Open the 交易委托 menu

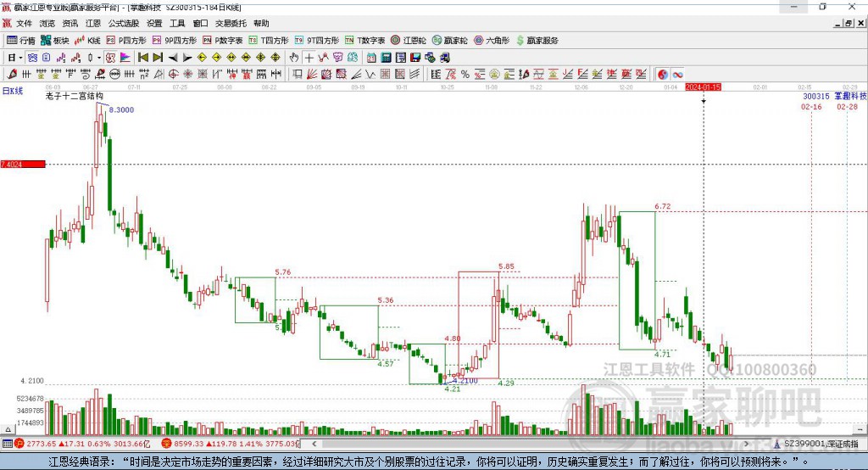(x=231, y=23)
